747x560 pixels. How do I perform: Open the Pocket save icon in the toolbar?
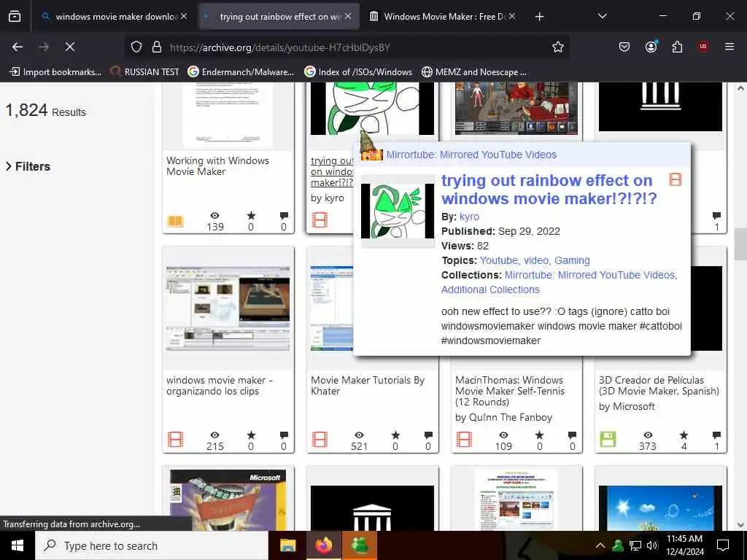click(624, 47)
